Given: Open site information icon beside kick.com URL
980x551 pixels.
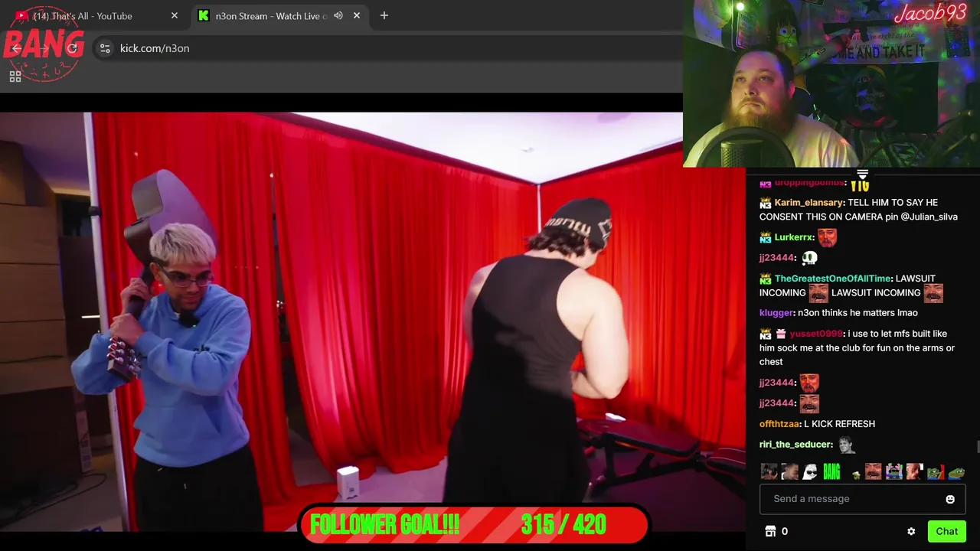Looking at the screenshot, I should click(x=105, y=48).
